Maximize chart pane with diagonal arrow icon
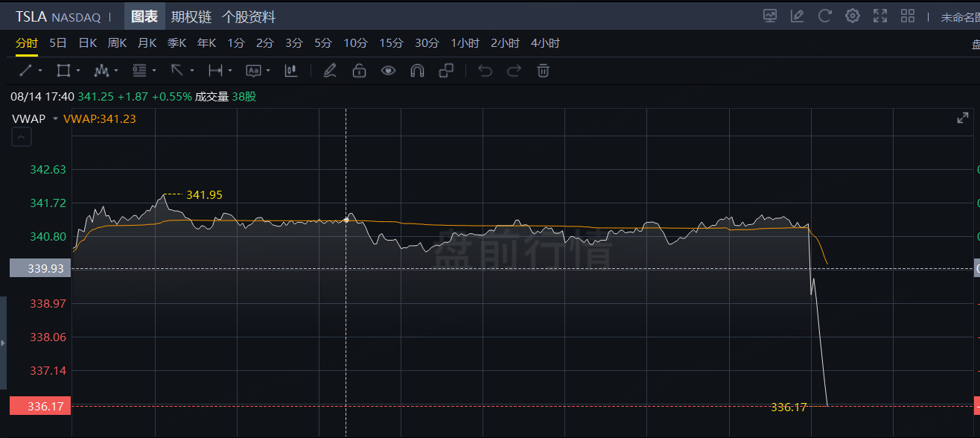 tap(963, 118)
